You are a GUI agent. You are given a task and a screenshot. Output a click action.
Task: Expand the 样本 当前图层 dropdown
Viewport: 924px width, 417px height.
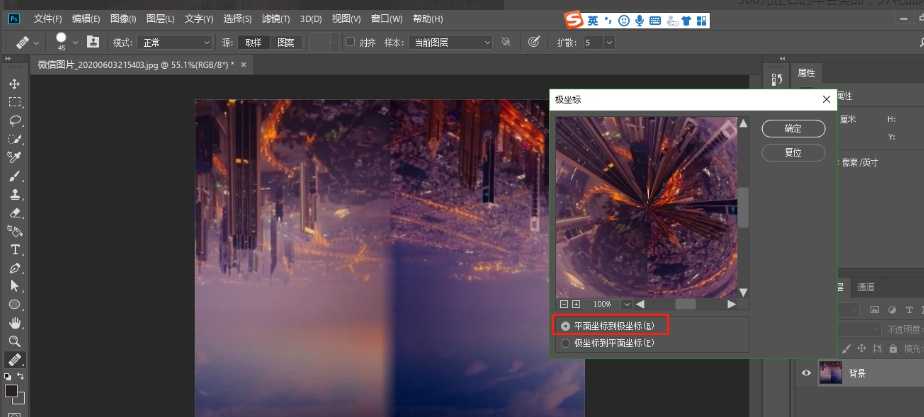tap(452, 42)
